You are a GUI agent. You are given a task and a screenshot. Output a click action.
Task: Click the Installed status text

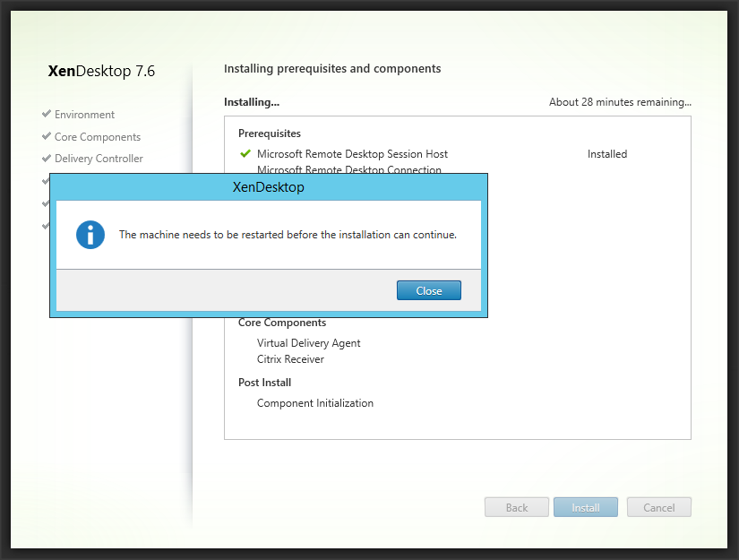click(606, 154)
